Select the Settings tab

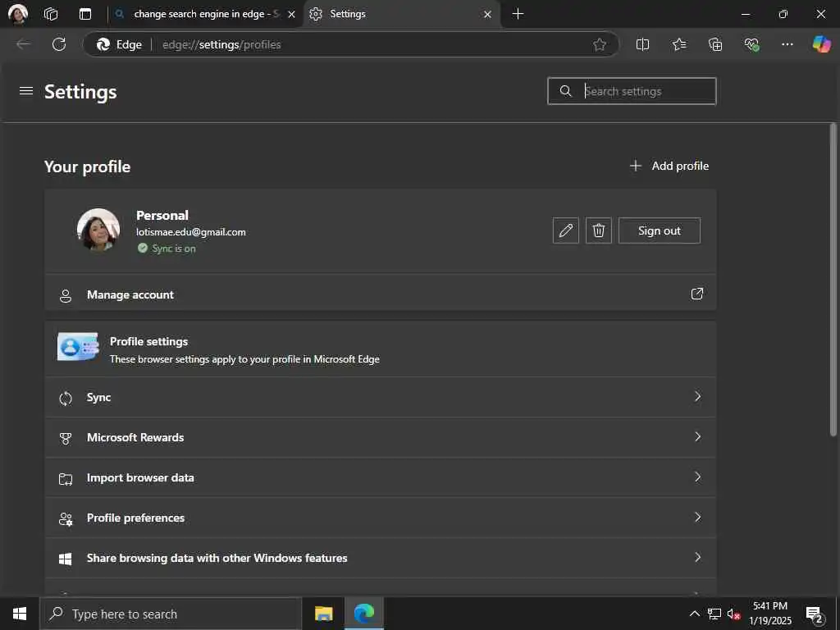(402, 14)
